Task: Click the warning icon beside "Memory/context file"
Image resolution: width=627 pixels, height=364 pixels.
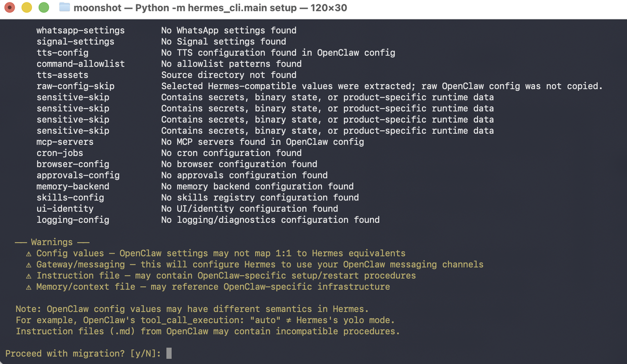Action: click(28, 287)
